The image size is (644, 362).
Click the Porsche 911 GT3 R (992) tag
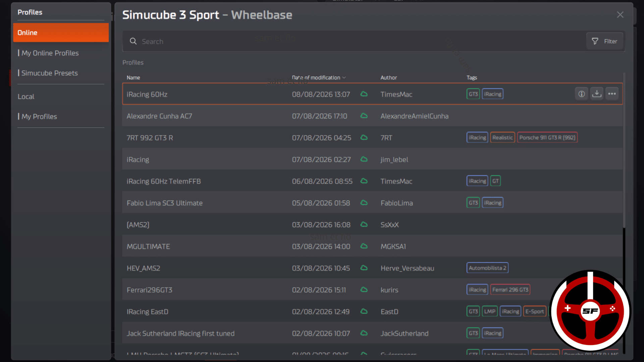(547, 137)
